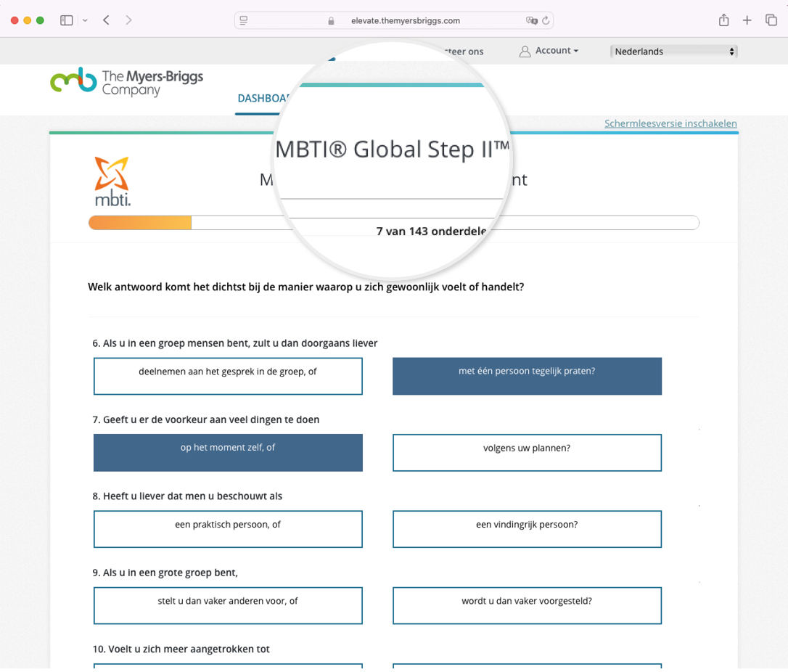
Task: Select 'een vindingrijk persoon?'
Action: (528, 529)
